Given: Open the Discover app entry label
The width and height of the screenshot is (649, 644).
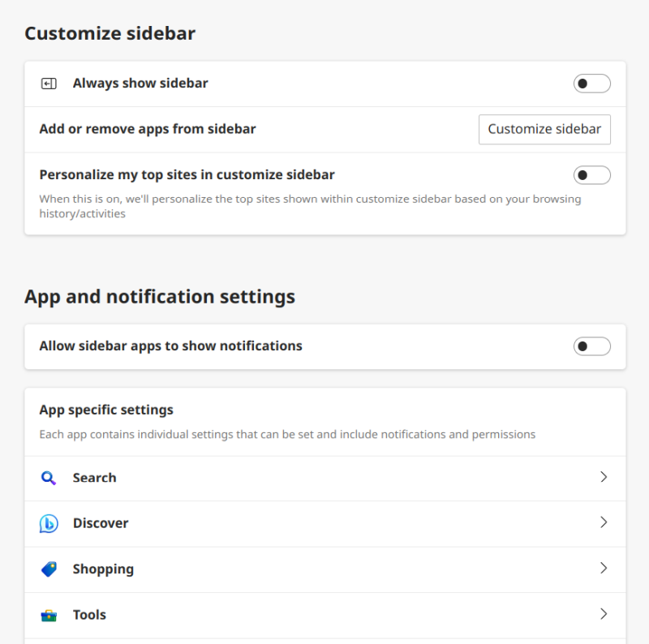Looking at the screenshot, I should tap(101, 523).
